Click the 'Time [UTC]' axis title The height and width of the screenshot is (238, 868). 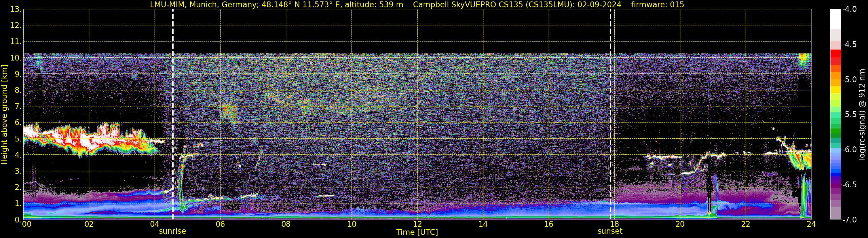point(417,232)
